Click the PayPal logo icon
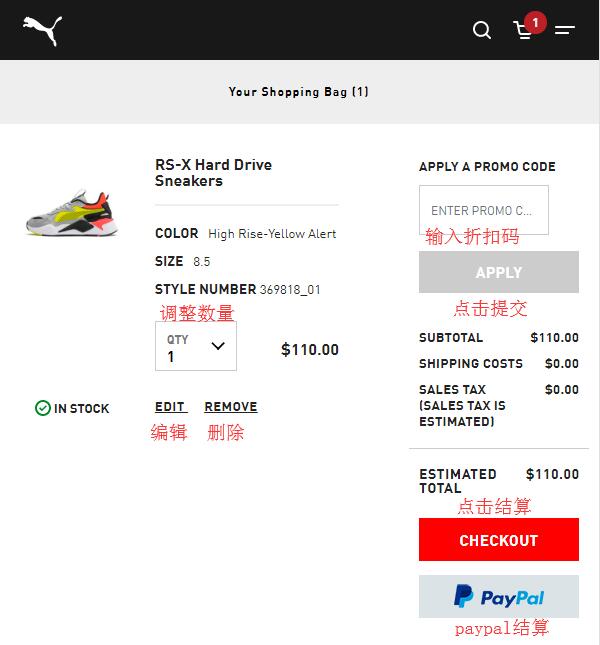 point(499,596)
